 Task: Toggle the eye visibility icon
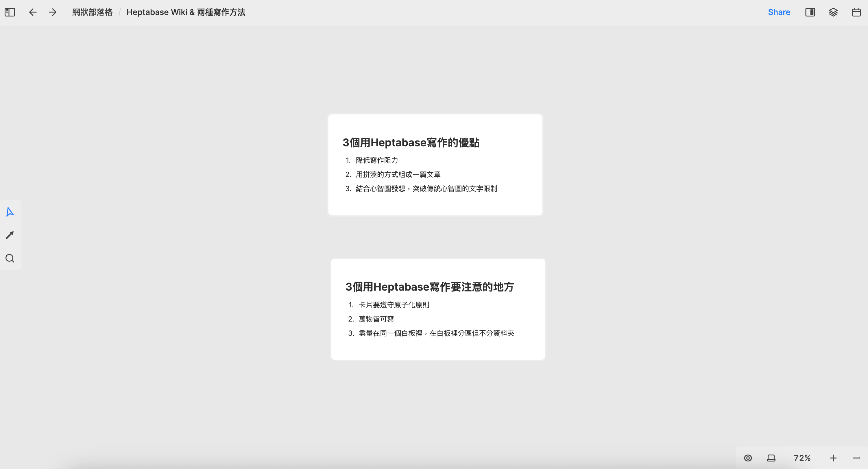tap(748, 458)
